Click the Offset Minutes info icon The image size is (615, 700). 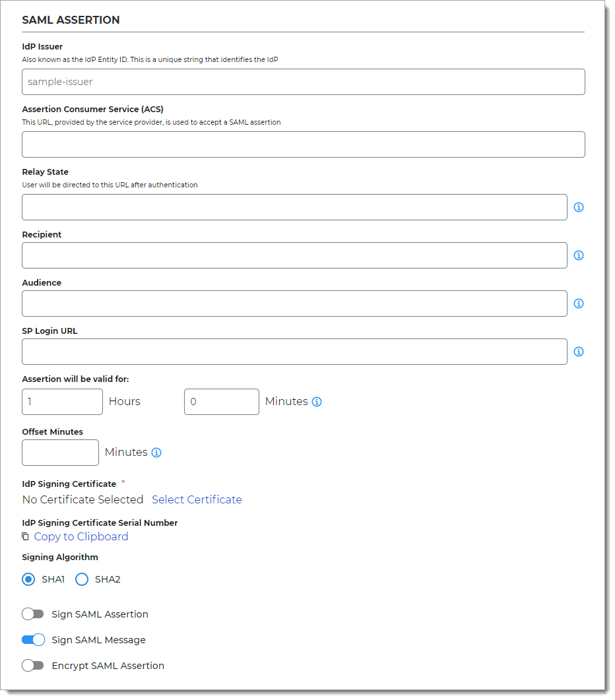pos(156,452)
